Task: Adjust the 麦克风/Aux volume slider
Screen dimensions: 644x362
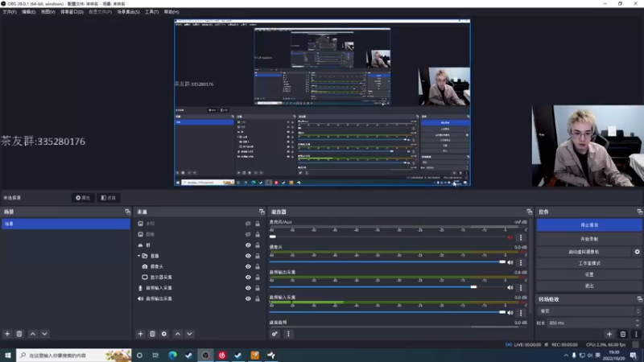Action: [387, 237]
